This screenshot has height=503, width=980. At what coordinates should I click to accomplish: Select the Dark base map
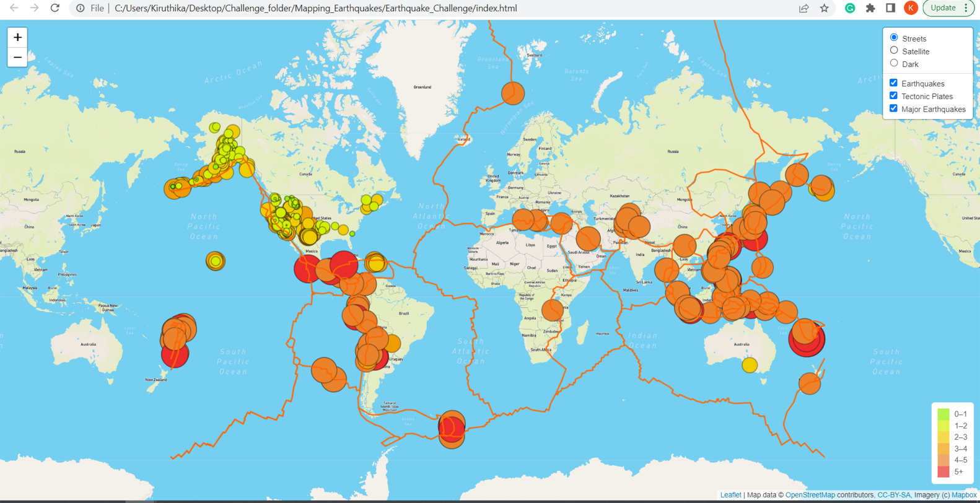pos(894,63)
